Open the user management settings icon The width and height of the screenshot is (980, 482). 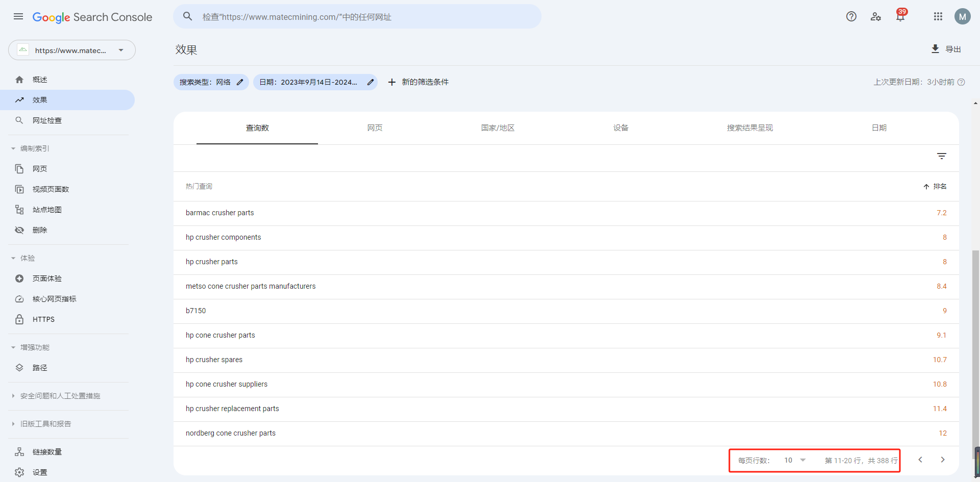point(876,16)
